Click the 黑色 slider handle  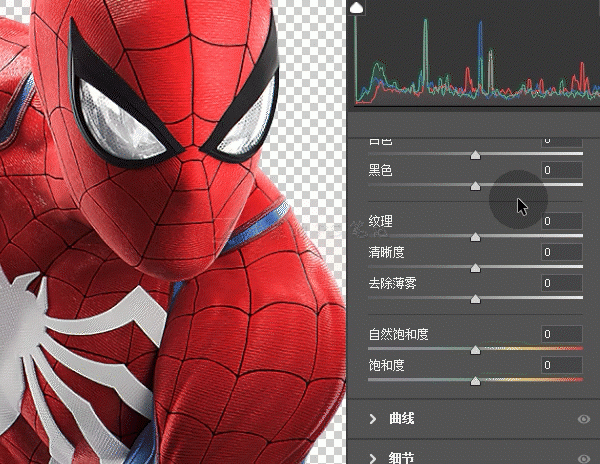pyautogui.click(x=475, y=186)
